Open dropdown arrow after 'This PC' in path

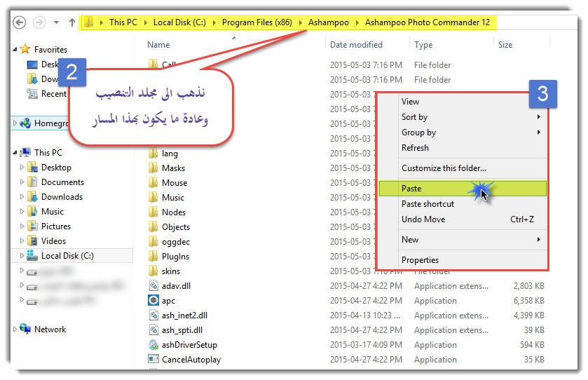coord(146,22)
